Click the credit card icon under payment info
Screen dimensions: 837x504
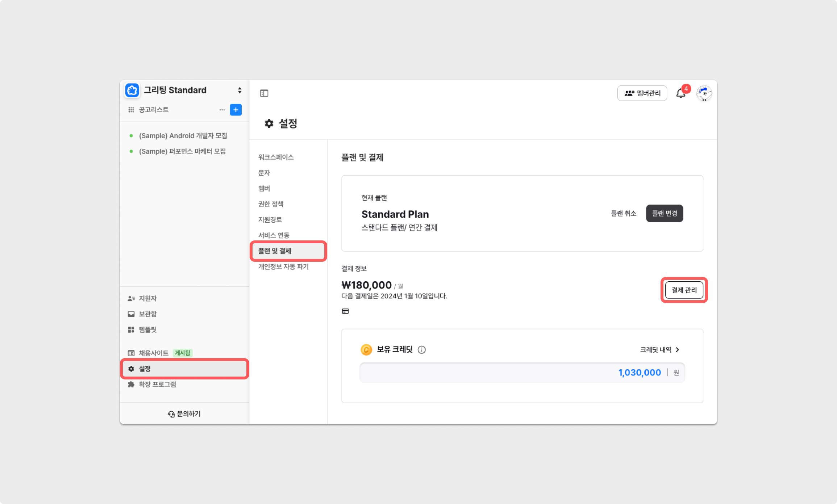345,311
